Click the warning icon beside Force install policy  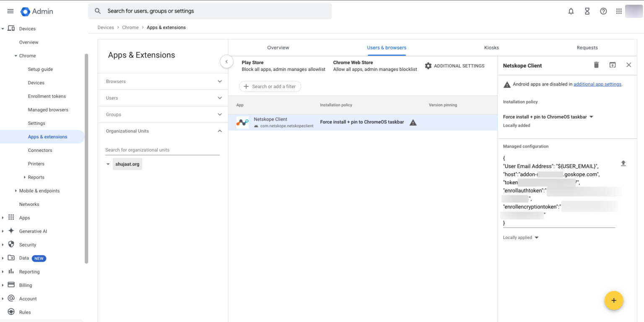coord(413,122)
